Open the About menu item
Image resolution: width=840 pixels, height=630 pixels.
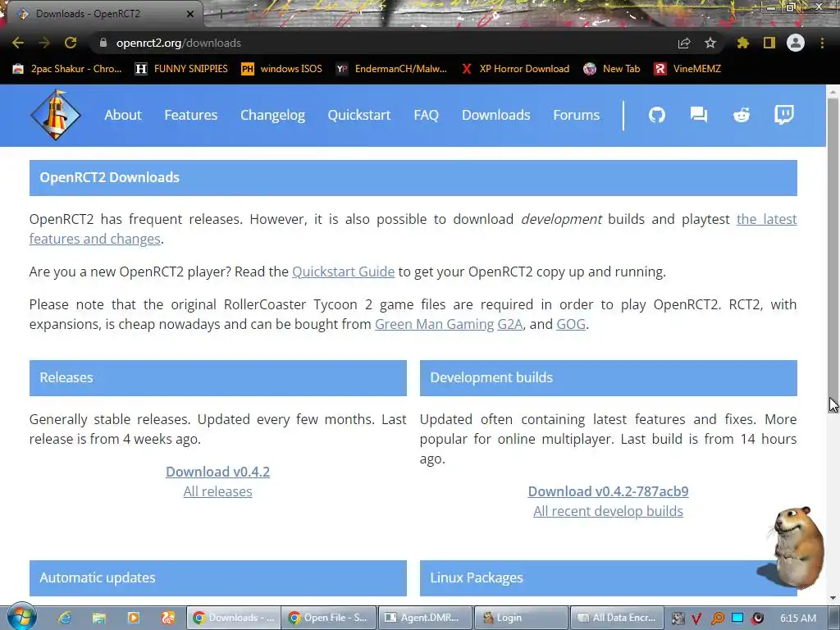[x=123, y=115]
